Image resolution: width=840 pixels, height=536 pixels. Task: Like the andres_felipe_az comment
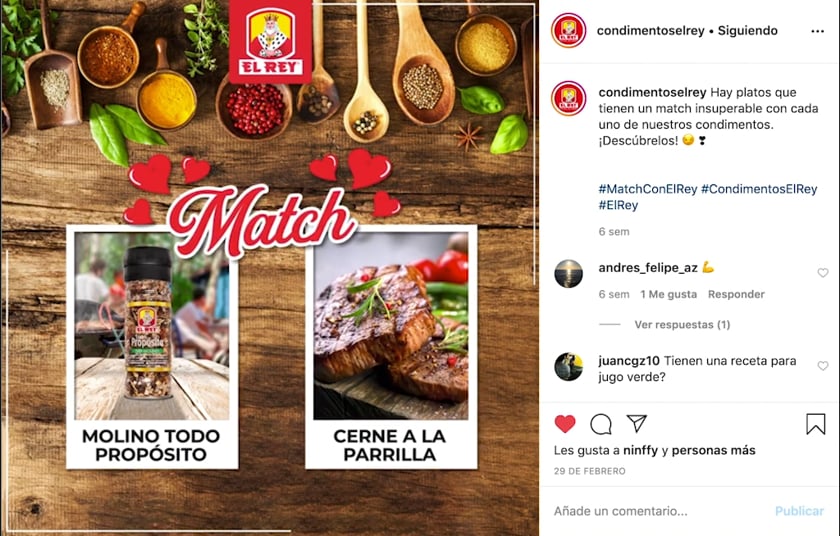823,273
